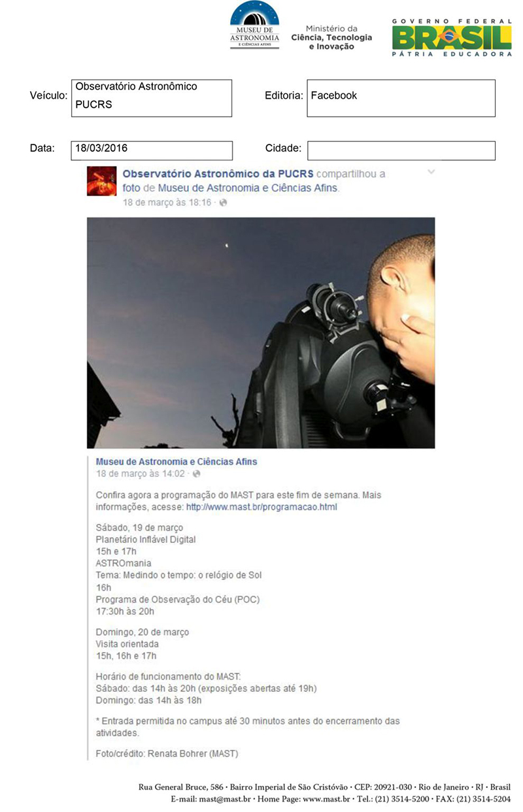Image resolution: width=523 pixels, height=812 pixels.
Task: Click the Museu de Astronomia logo
Action: click(x=255, y=26)
